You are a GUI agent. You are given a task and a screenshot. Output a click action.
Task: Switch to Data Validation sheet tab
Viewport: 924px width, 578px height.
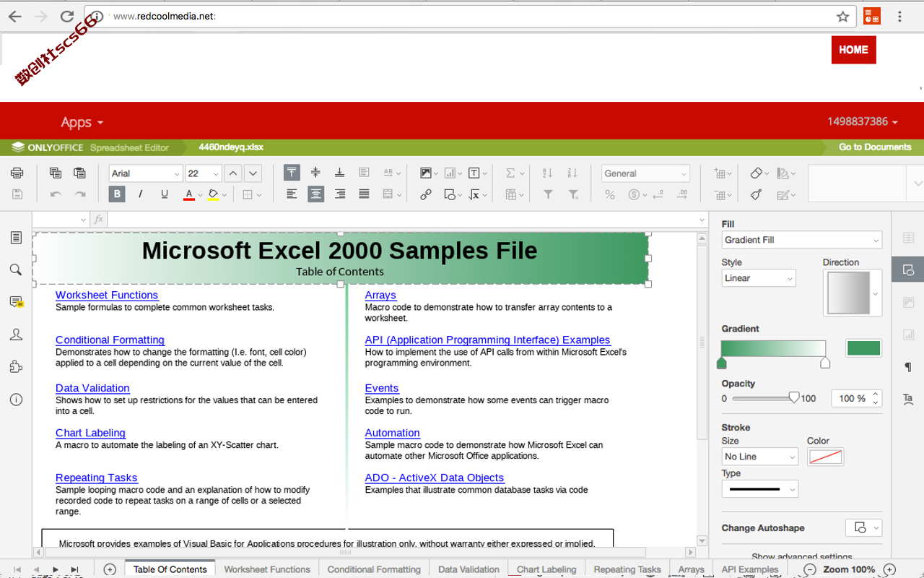pos(468,569)
